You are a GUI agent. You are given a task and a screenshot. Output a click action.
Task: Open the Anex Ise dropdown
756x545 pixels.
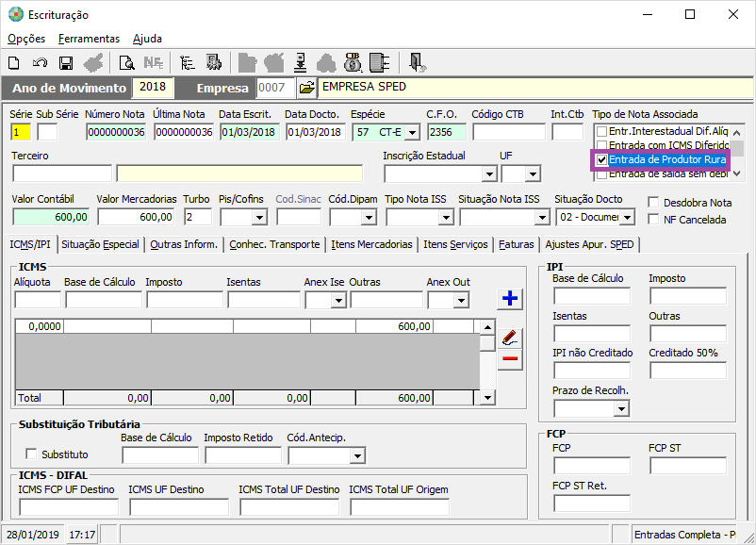click(x=338, y=301)
